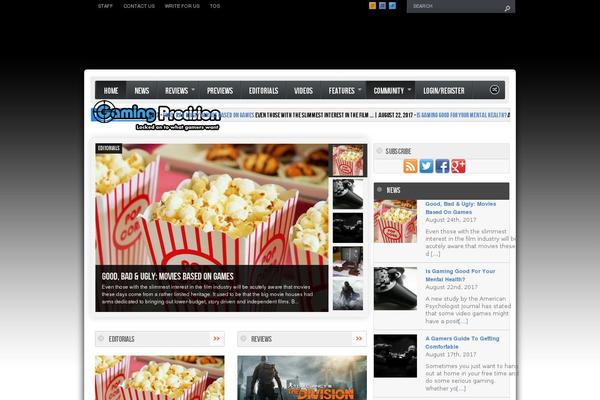Open 'Is Gaming Good For Your Mental Health?' news link
This screenshot has width=600, height=400.
point(460,275)
